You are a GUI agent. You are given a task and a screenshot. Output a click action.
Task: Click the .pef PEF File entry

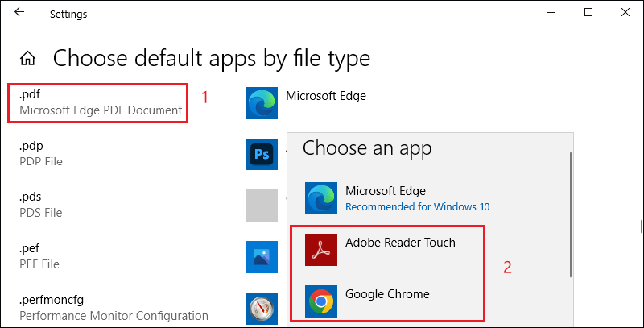[x=39, y=256]
